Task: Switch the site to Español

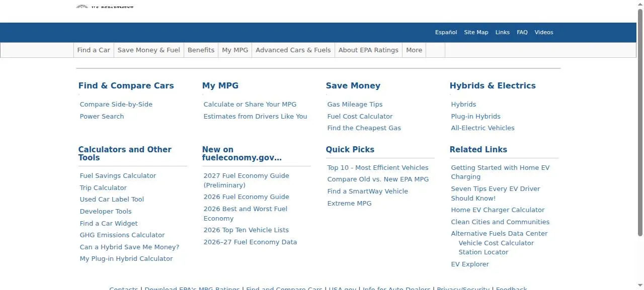Action: [446, 32]
